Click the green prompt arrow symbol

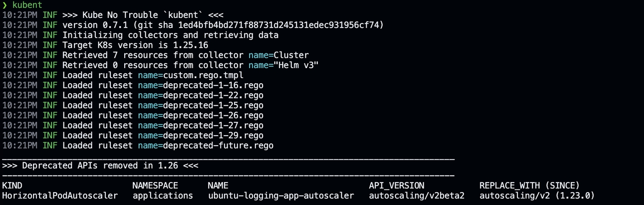[x=5, y=5]
